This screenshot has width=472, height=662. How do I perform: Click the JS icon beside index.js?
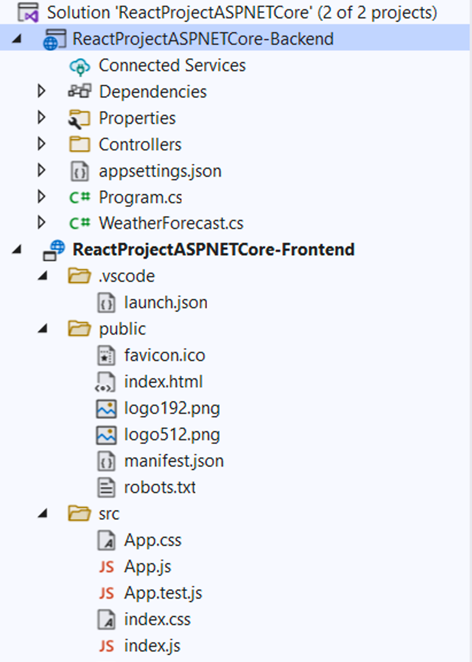point(106,646)
